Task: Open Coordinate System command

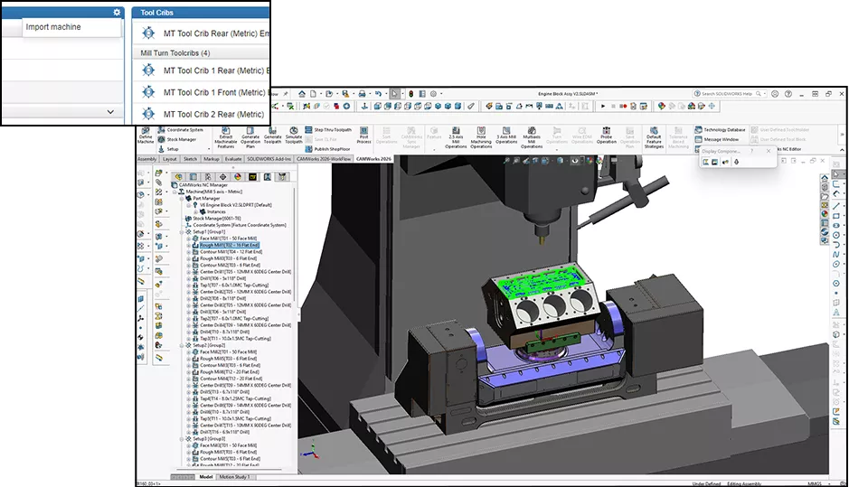Action: point(181,130)
